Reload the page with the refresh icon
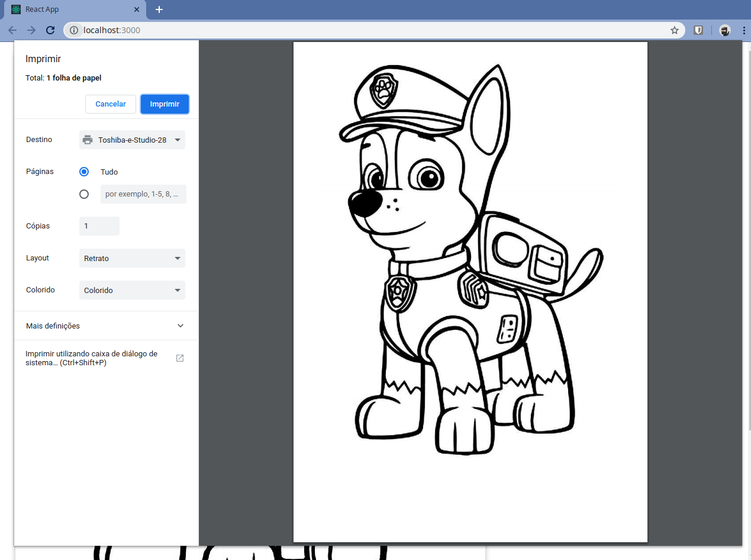 tap(50, 30)
